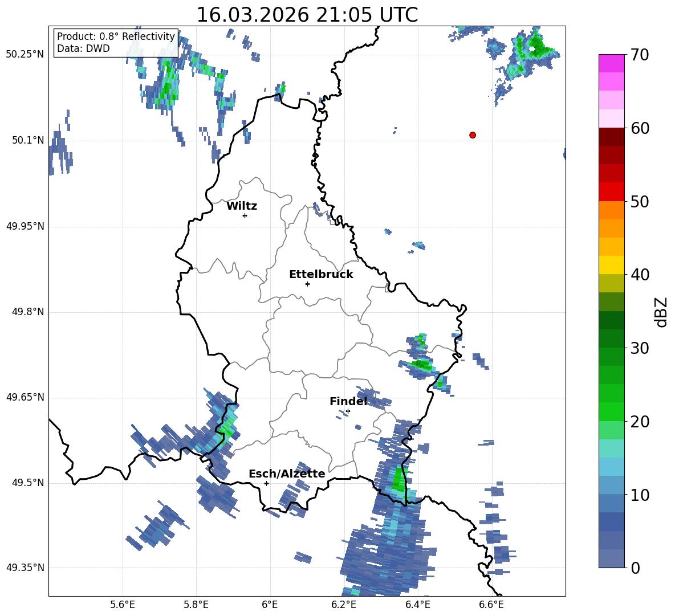
Task: Click the 49.35°N latitude label
Action: (x=25, y=568)
